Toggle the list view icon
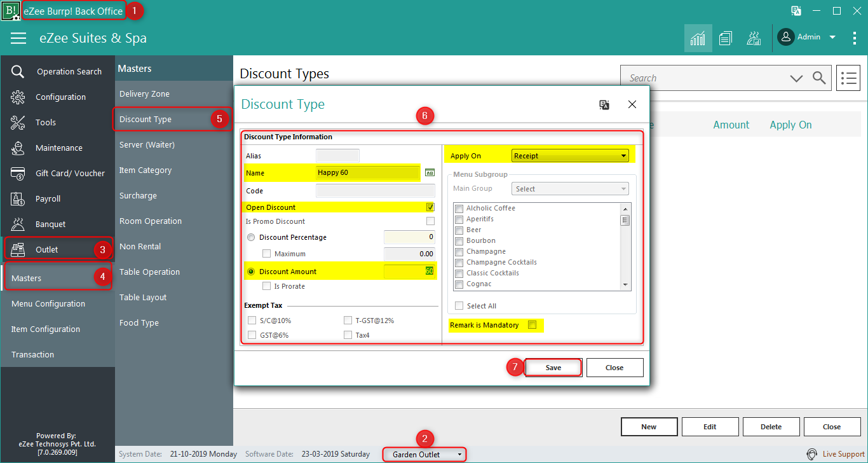Image resolution: width=868 pixels, height=463 pixels. (848, 78)
